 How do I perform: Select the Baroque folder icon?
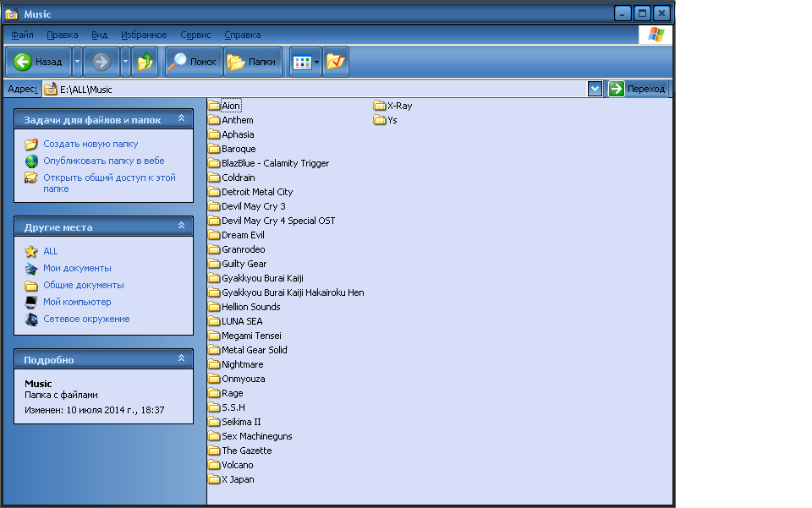tap(214, 149)
